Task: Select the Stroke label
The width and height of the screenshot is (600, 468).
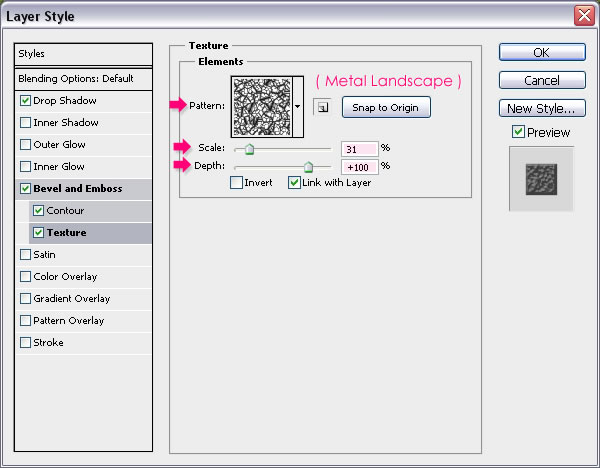Action: pos(48,342)
